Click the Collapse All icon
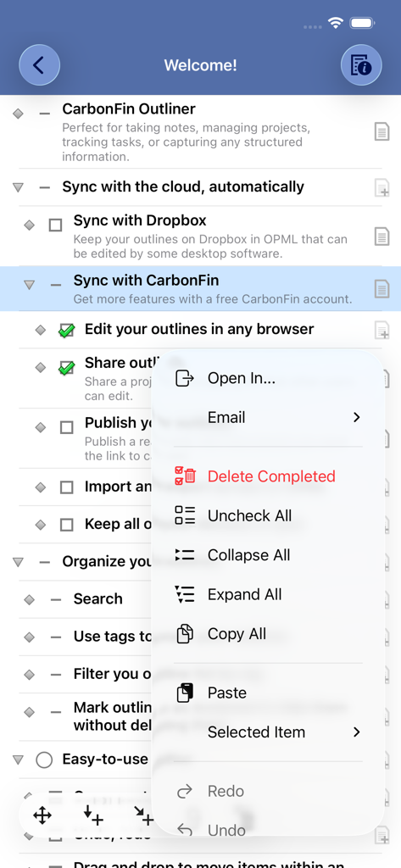Image resolution: width=401 pixels, height=868 pixels. [x=185, y=554]
